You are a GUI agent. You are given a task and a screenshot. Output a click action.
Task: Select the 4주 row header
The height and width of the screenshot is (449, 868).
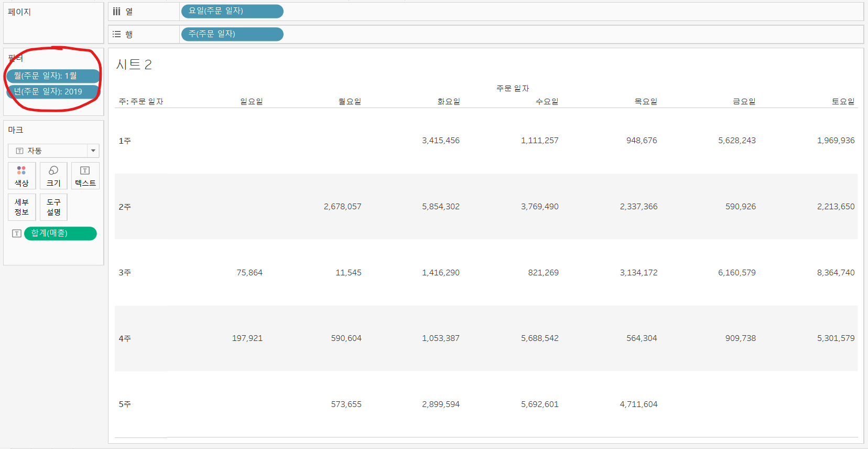tap(125, 338)
